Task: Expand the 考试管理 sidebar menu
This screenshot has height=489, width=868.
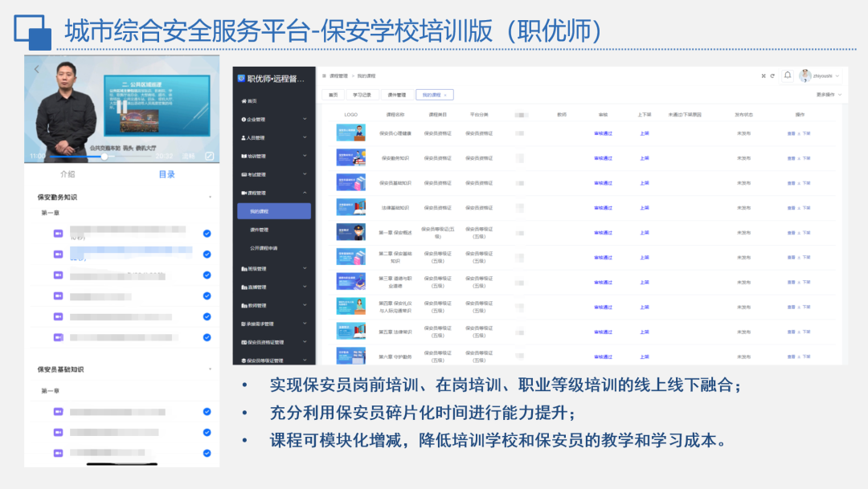Action: coord(274,174)
